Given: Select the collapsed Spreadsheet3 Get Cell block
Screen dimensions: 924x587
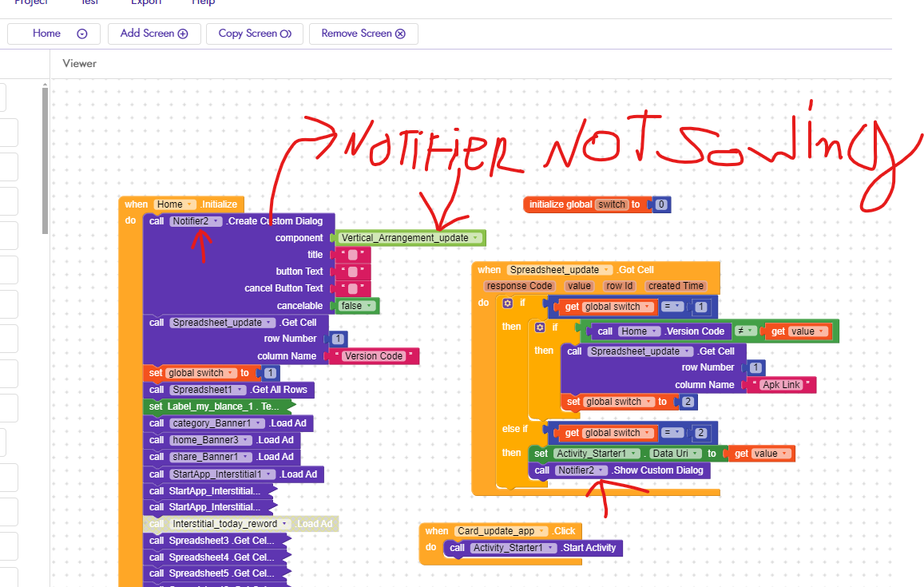Looking at the screenshot, I should click(216, 541).
